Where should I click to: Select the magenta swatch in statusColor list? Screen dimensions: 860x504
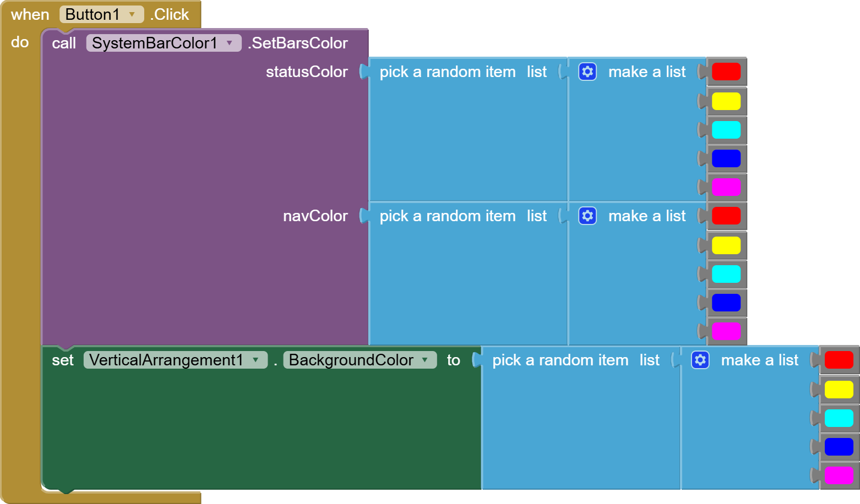[x=726, y=187]
